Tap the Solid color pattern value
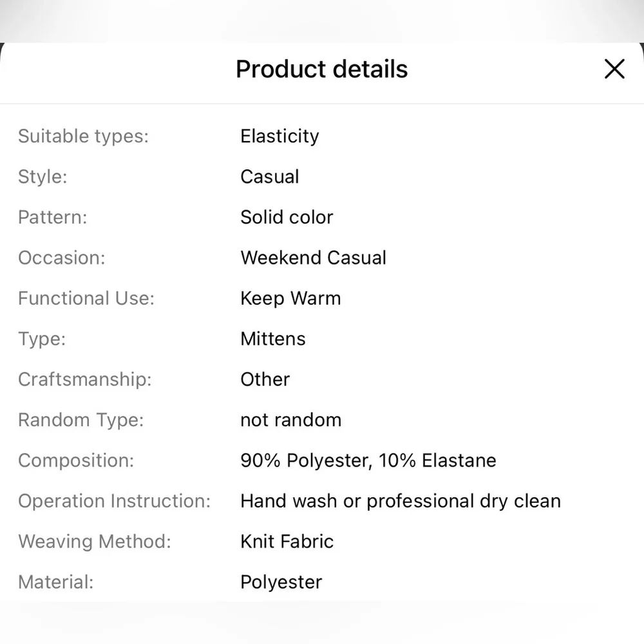The image size is (644, 644). pyautogui.click(x=287, y=217)
